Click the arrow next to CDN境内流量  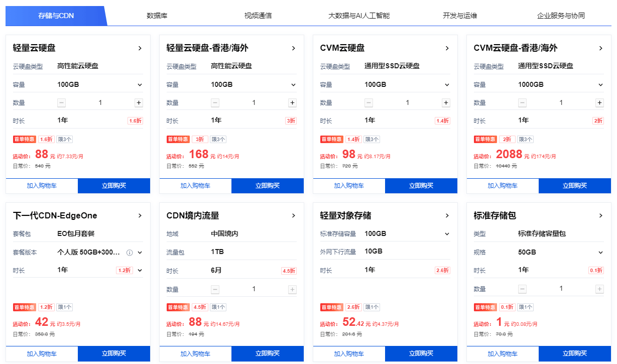294,216
